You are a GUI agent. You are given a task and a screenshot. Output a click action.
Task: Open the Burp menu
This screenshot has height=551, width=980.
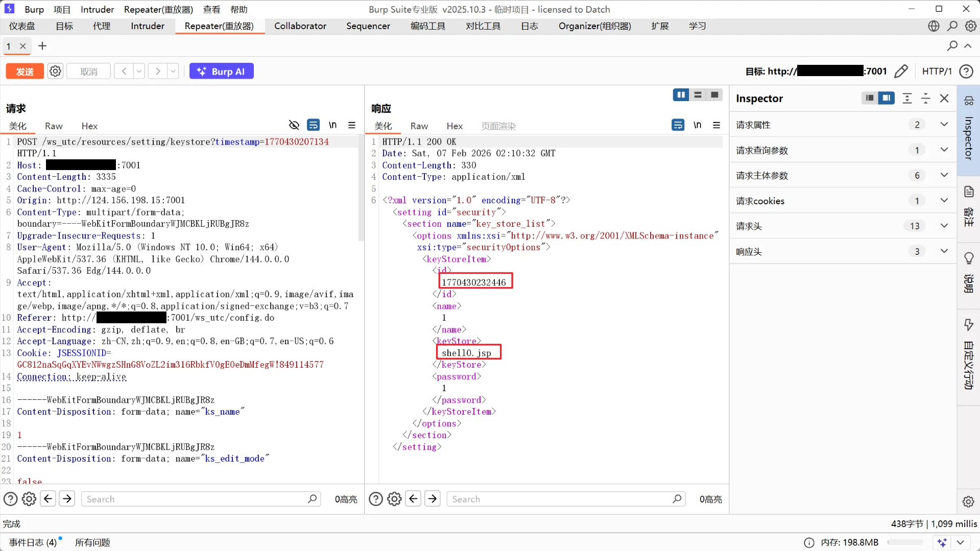pyautogui.click(x=34, y=9)
